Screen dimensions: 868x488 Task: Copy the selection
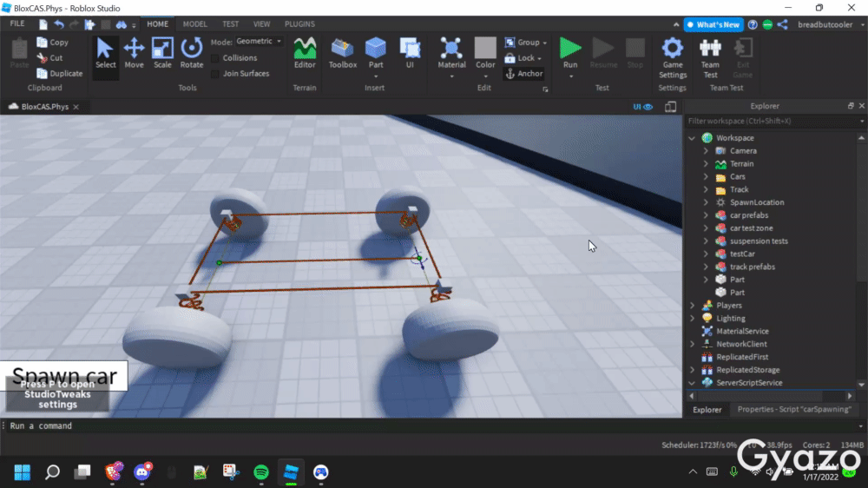pos(53,42)
